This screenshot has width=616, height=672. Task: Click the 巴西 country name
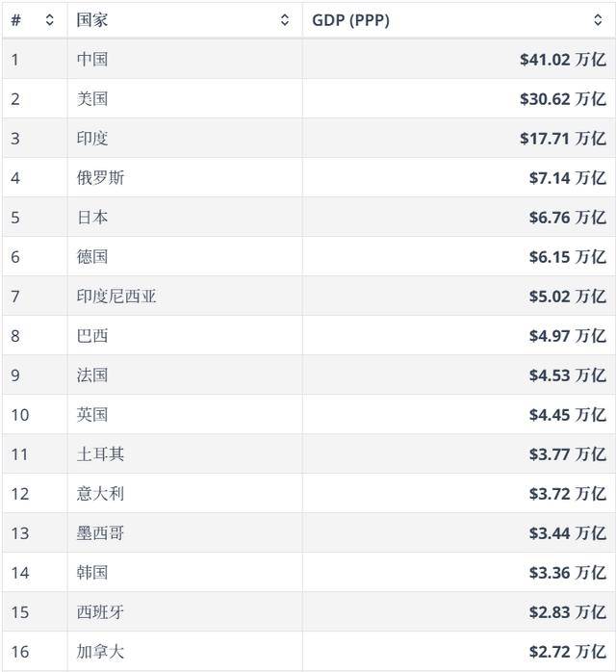click(x=92, y=336)
